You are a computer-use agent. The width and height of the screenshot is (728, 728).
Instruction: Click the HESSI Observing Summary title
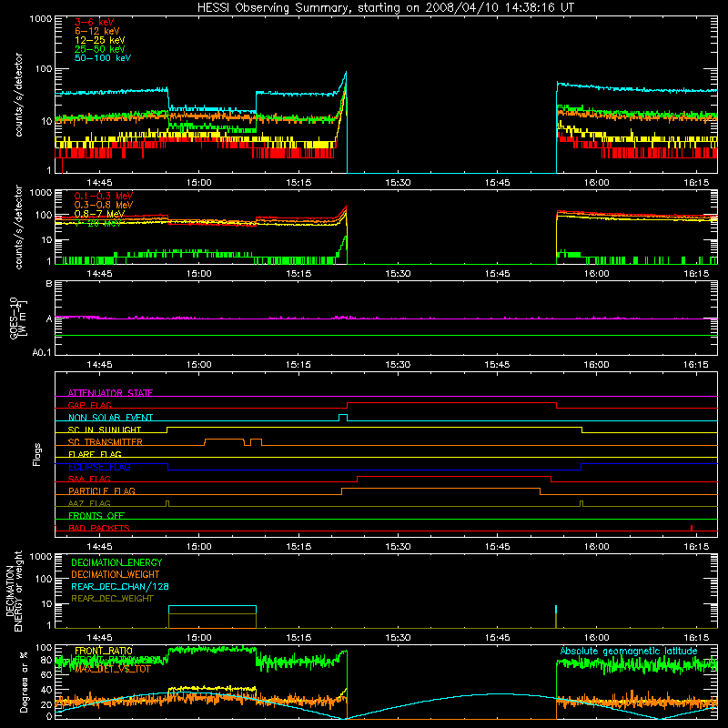tap(385, 8)
